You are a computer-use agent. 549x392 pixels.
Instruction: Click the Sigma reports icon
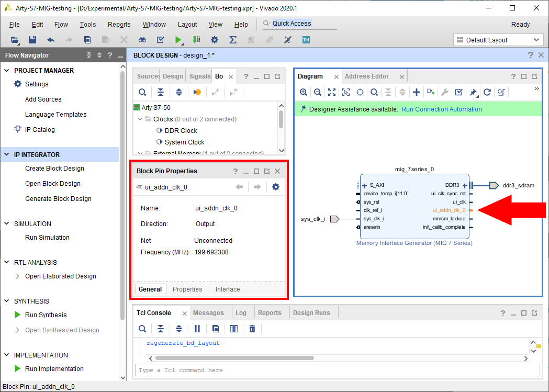(233, 40)
